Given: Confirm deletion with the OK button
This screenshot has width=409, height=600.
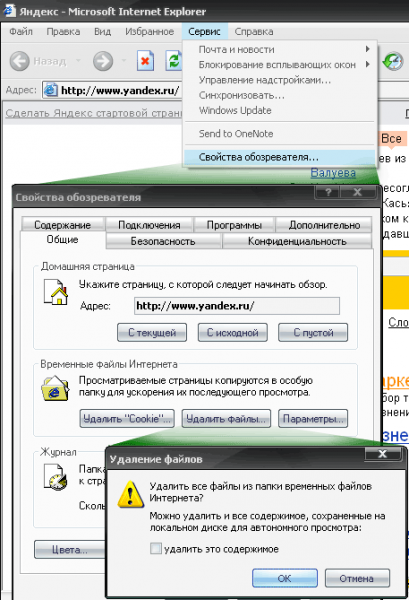Looking at the screenshot, I should [285, 578].
